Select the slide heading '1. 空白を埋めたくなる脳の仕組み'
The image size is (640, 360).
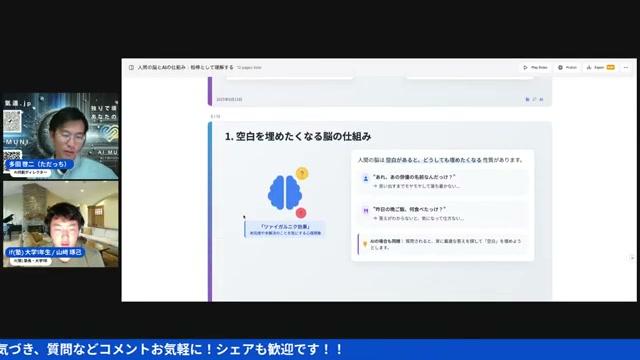[298, 136]
